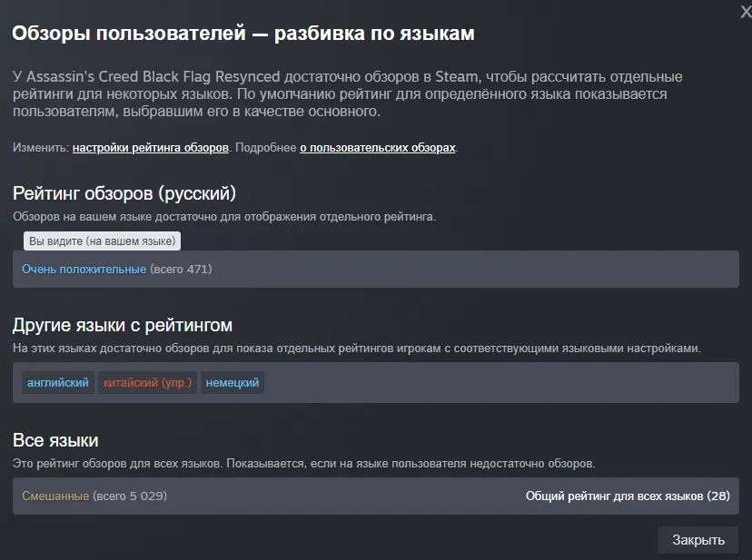752x560 pixels.
Task: Select the 'китайский (упр.)' language tag
Action: pyautogui.click(x=148, y=383)
